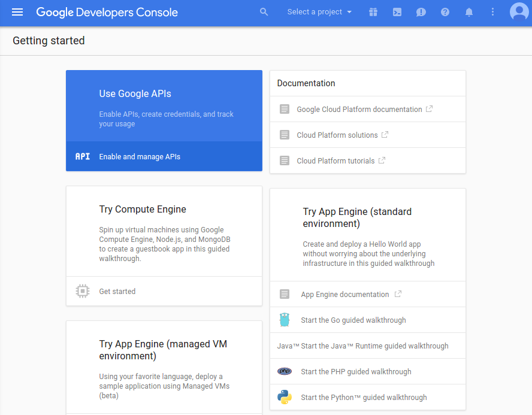Open the notifications bell

(469, 12)
